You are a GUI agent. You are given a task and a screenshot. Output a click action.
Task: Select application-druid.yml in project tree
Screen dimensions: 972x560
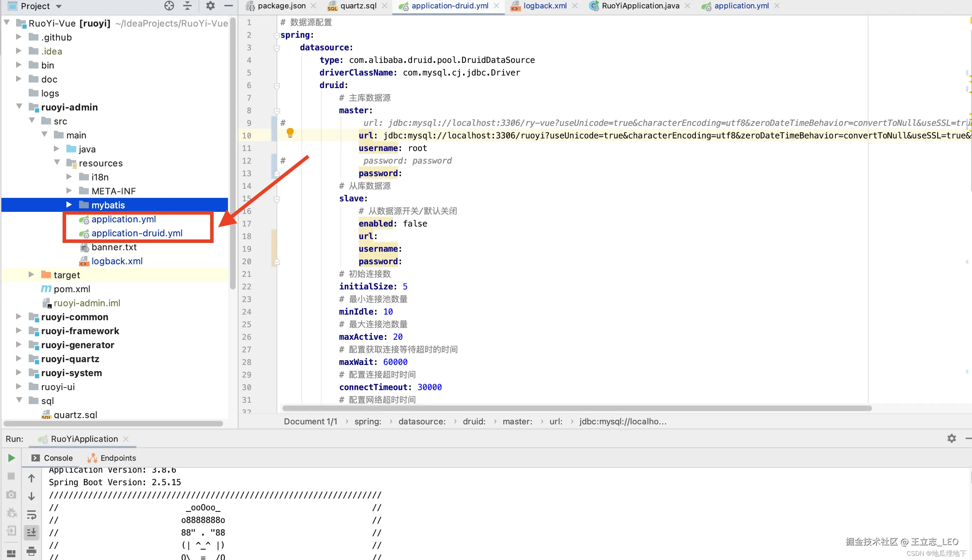tap(137, 233)
